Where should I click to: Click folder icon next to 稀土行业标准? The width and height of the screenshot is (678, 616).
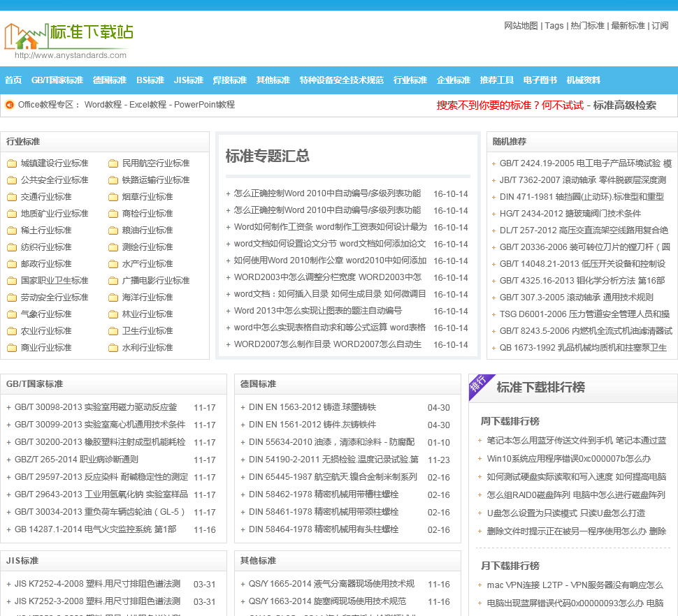12,230
